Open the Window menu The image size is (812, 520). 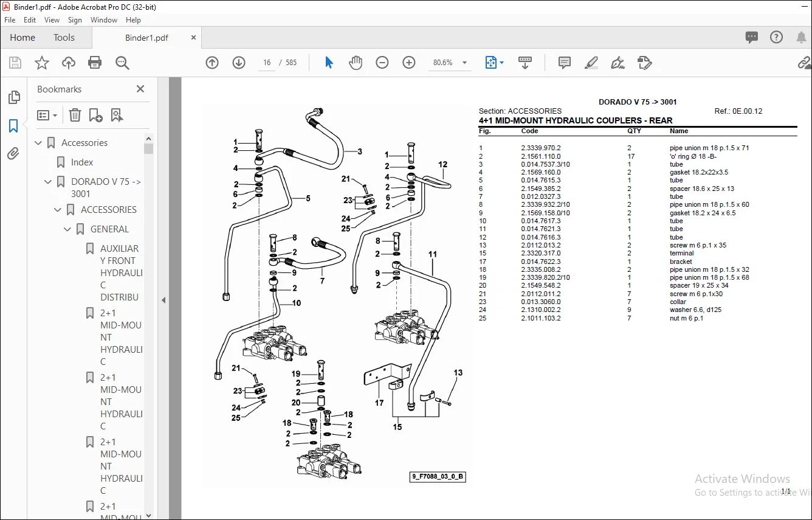pyautogui.click(x=104, y=20)
